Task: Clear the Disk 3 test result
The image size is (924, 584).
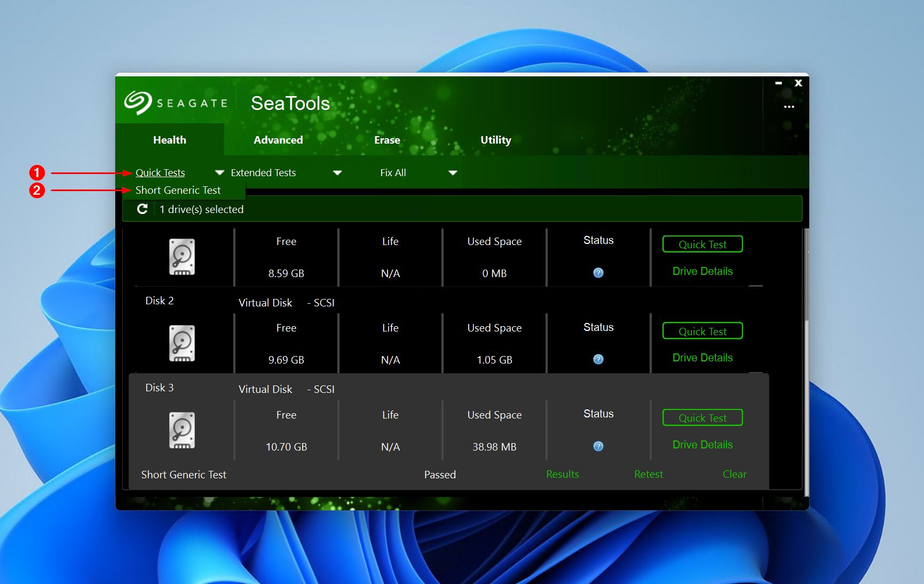Action: coord(735,474)
